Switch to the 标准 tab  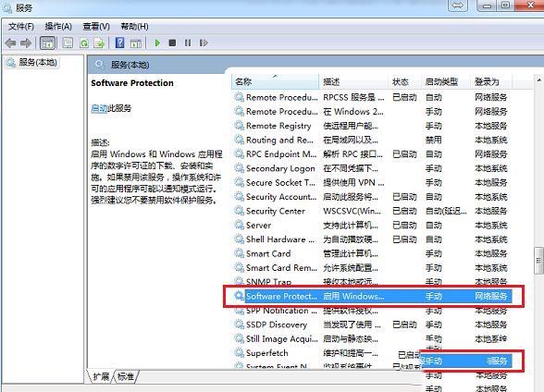126,376
